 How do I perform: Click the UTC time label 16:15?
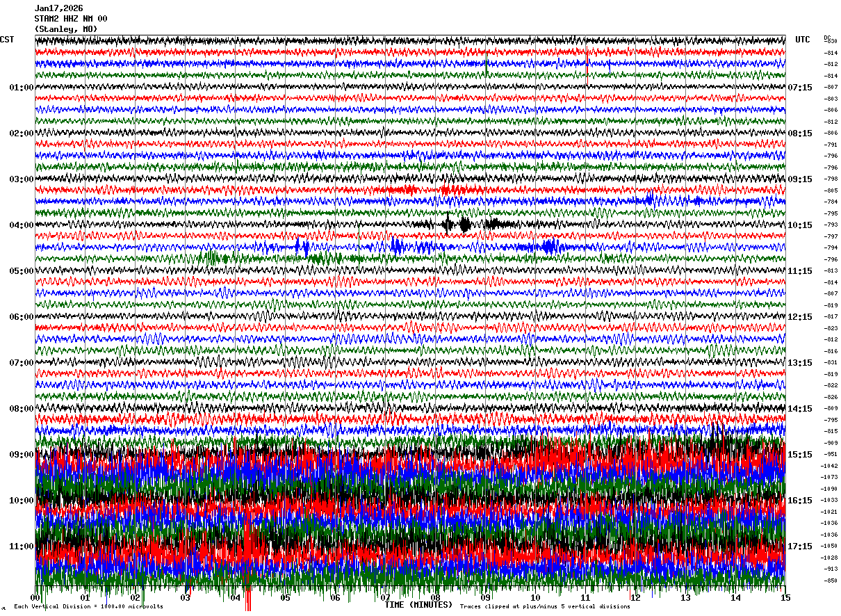point(800,501)
